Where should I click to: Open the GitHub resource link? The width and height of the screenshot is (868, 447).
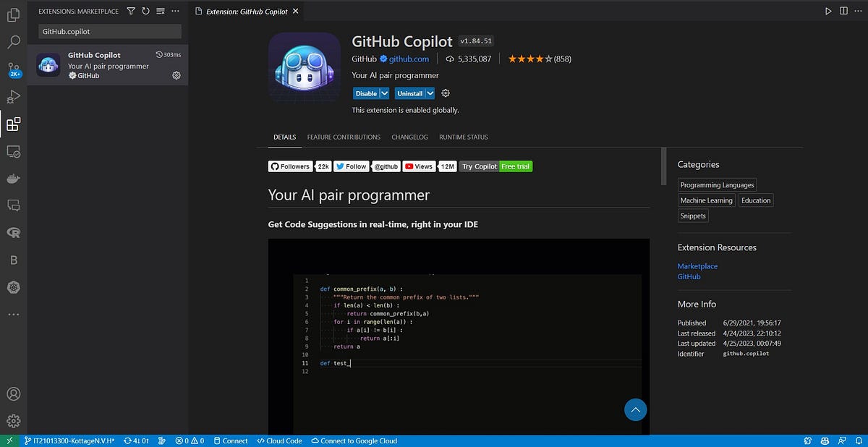click(689, 276)
